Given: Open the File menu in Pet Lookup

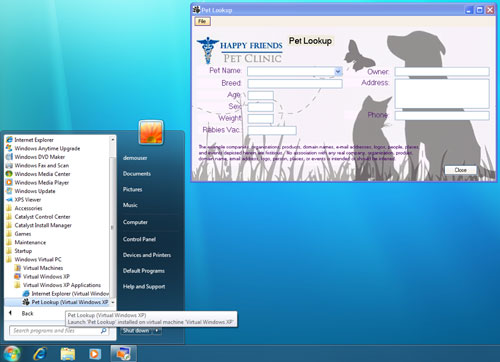Looking at the screenshot, I should [x=202, y=21].
